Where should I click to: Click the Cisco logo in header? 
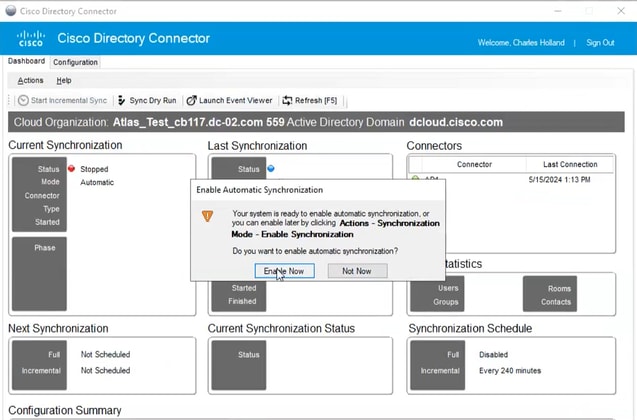31,39
